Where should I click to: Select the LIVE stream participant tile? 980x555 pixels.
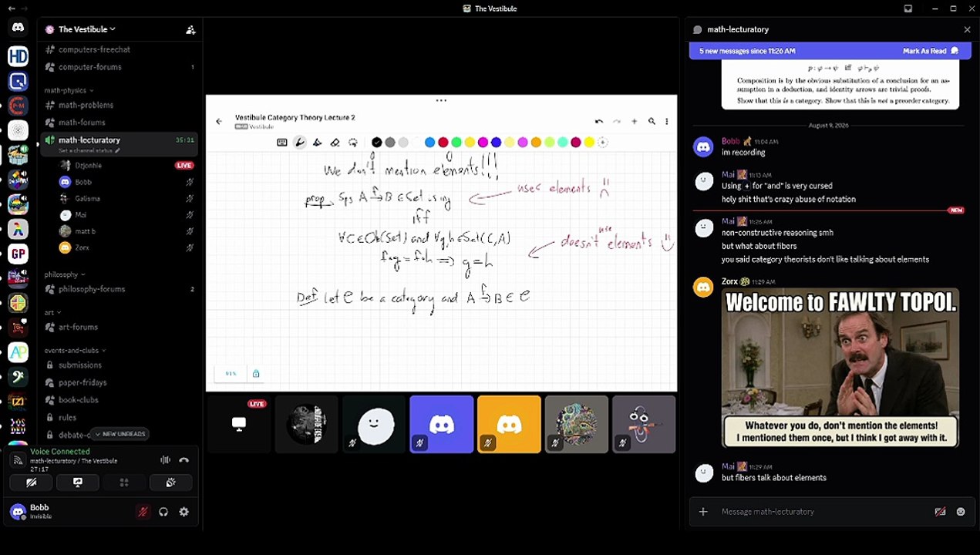(239, 424)
